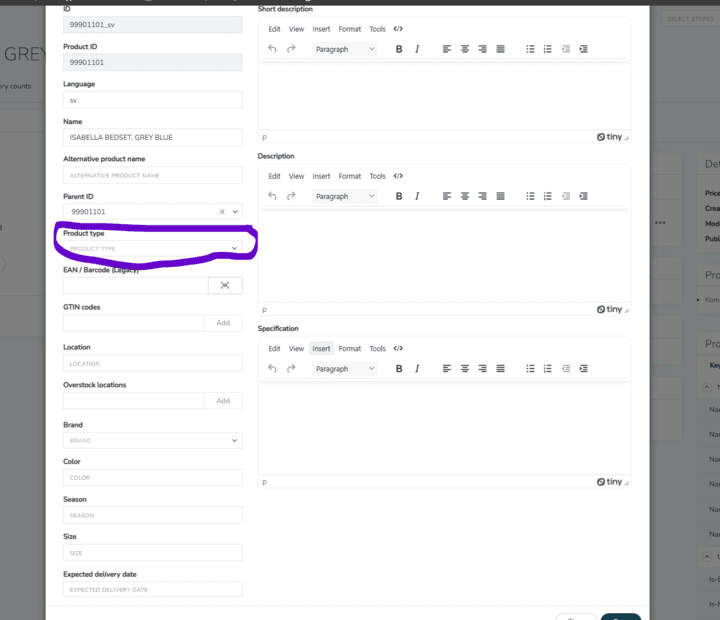Increase indent in the Short description editor
Viewport: 720px width, 620px height.
point(583,49)
